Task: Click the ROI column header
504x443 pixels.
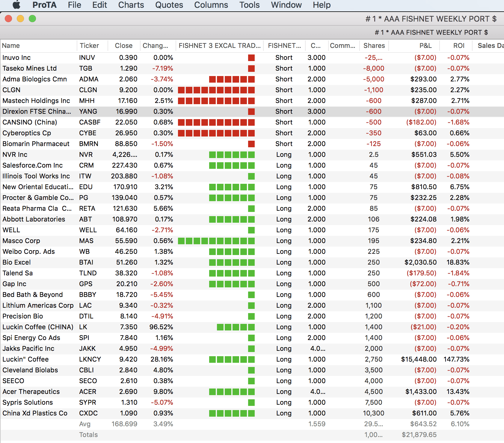Action: click(x=458, y=45)
